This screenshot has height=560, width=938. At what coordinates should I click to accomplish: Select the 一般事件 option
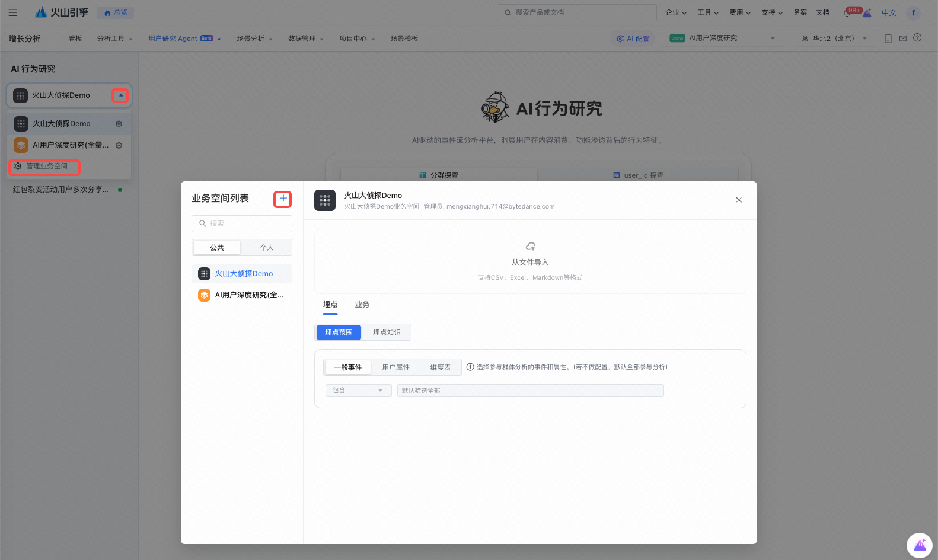(x=347, y=367)
